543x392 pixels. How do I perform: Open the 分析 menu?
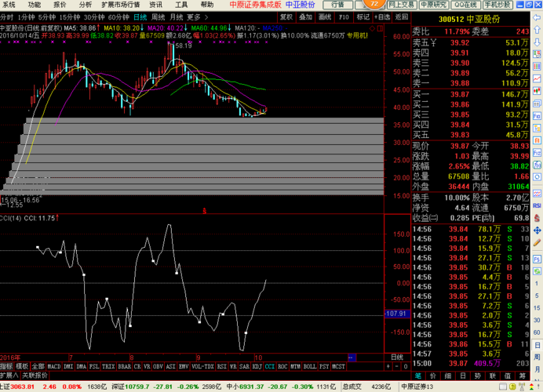click(86, 5)
